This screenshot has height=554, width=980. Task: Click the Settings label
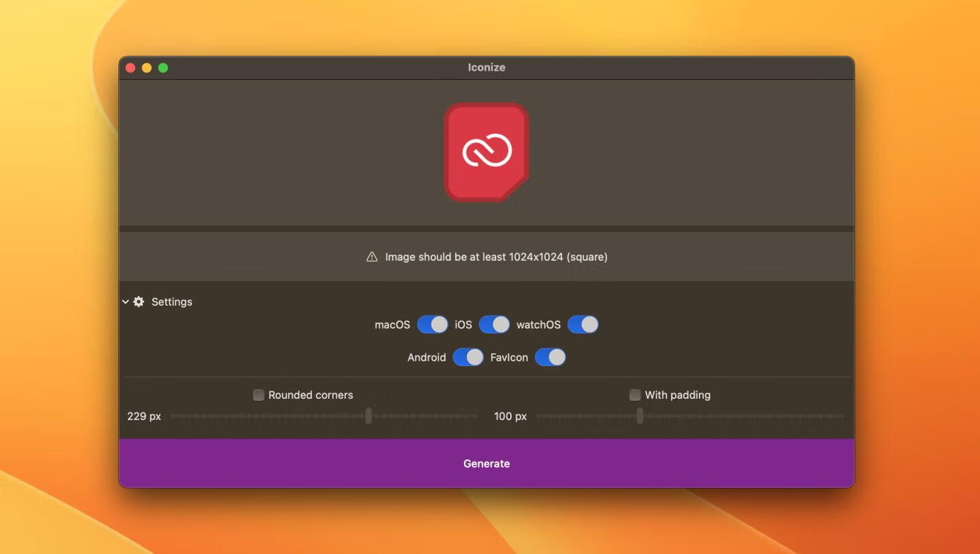[171, 302]
